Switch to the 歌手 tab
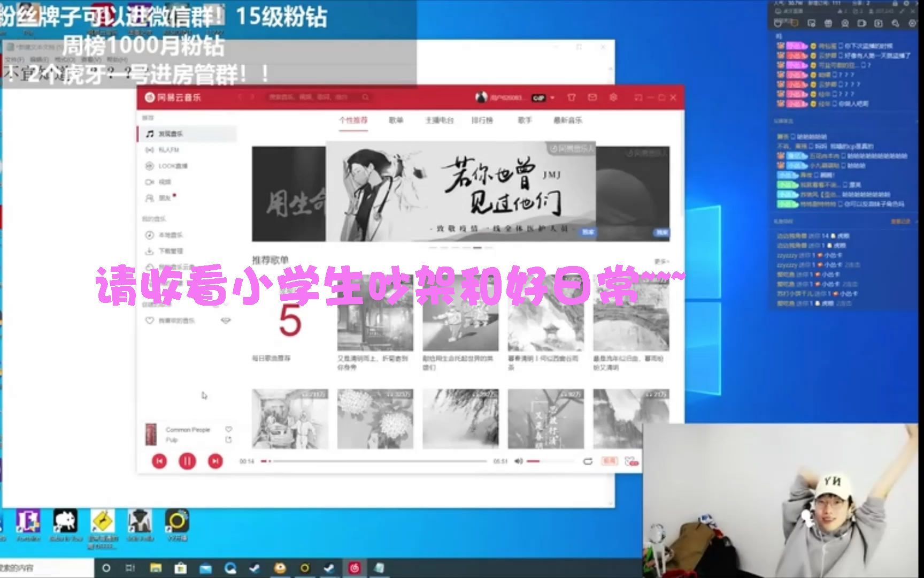The height and width of the screenshot is (578, 924). coord(525,120)
